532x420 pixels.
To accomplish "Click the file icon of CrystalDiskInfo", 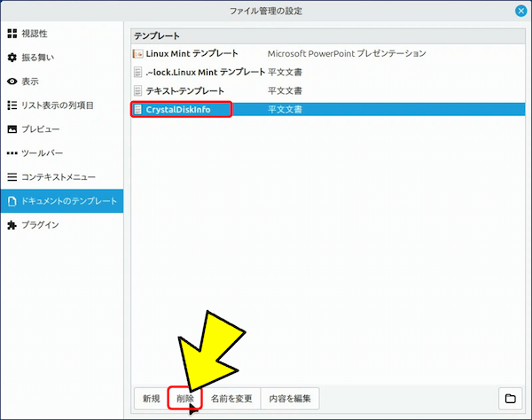I will click(137, 110).
